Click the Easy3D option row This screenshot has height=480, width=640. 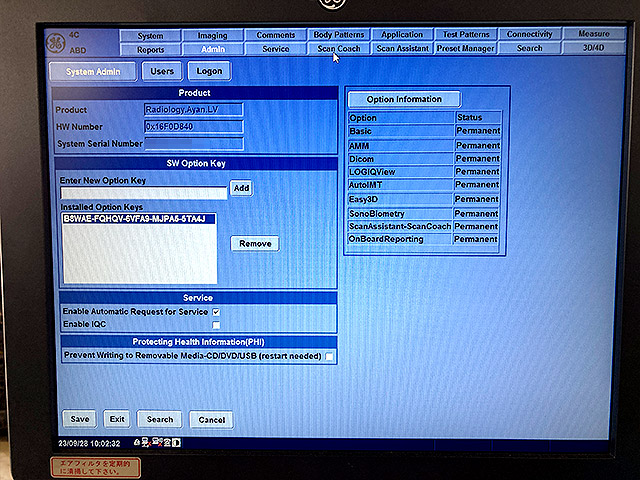[x=423, y=199]
